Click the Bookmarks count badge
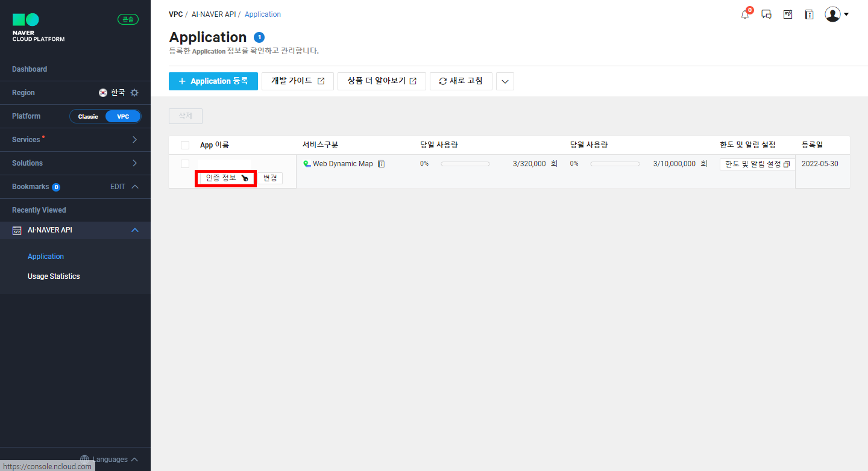868x471 pixels. [x=56, y=187]
